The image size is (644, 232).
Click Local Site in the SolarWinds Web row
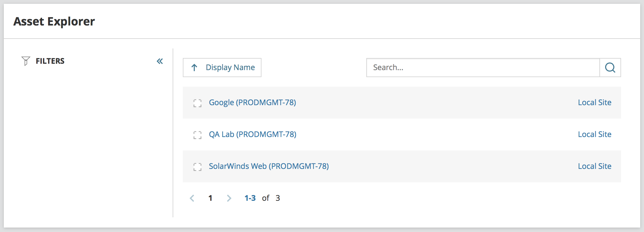pyautogui.click(x=594, y=166)
